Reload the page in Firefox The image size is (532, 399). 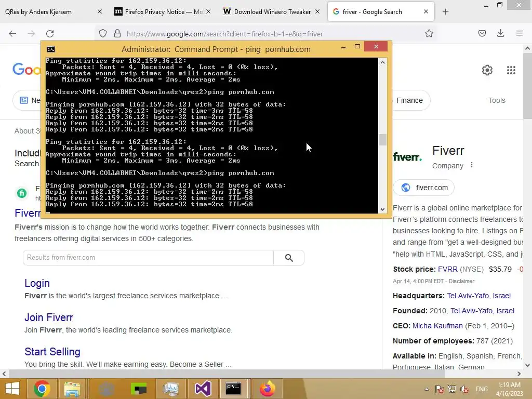click(50, 34)
